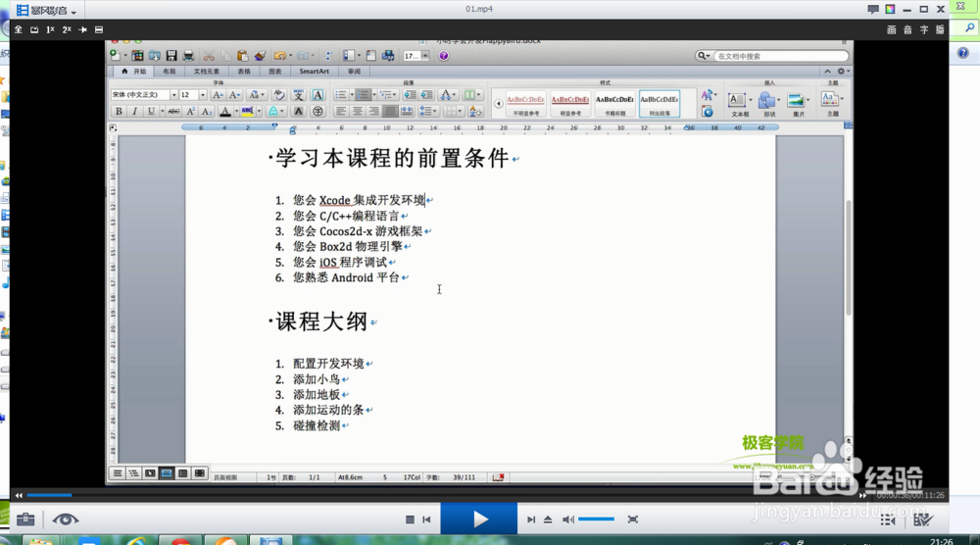Click the Paste clipboard icon

coord(242,56)
